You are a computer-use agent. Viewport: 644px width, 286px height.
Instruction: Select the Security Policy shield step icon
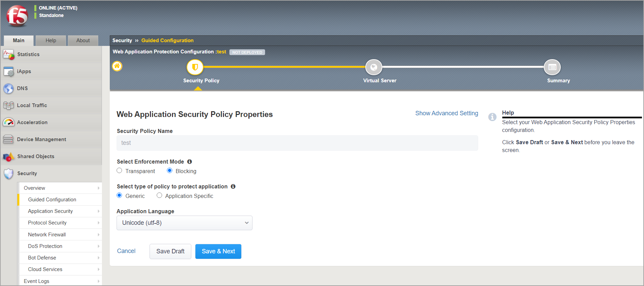pos(195,67)
